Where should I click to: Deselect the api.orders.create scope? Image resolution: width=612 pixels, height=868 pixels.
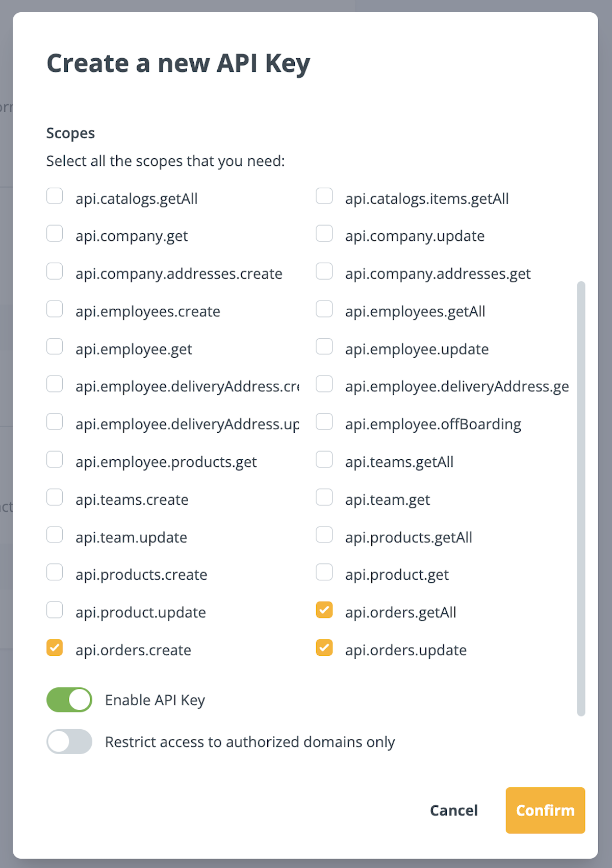pos(55,647)
